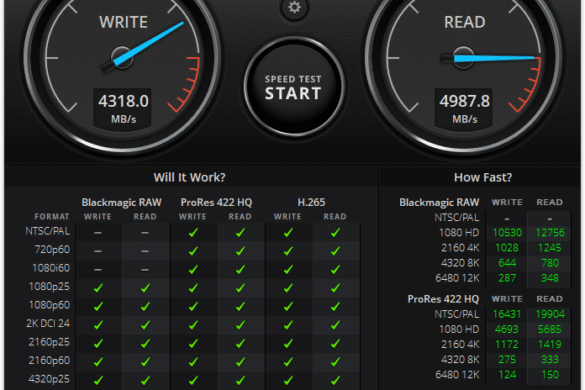Screen dimensions: 585x390
Task: Click the 'Will It Work?' panel header
Action: [190, 177]
